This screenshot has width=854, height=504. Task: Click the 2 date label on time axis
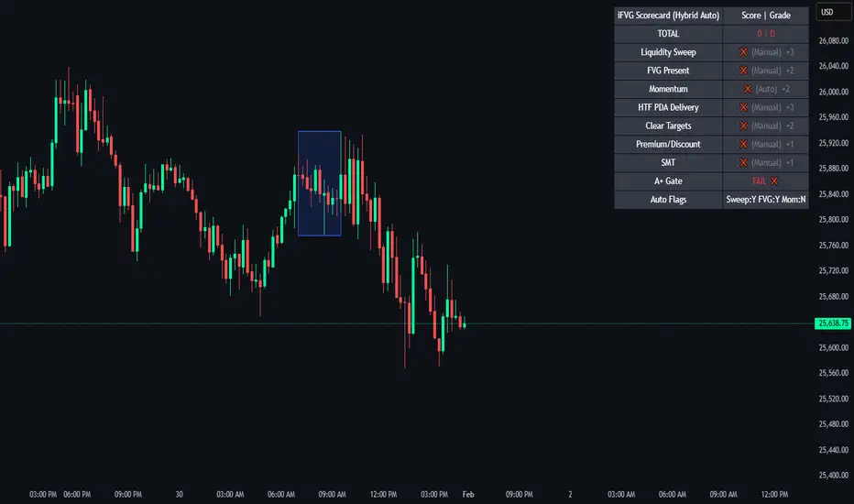570,495
